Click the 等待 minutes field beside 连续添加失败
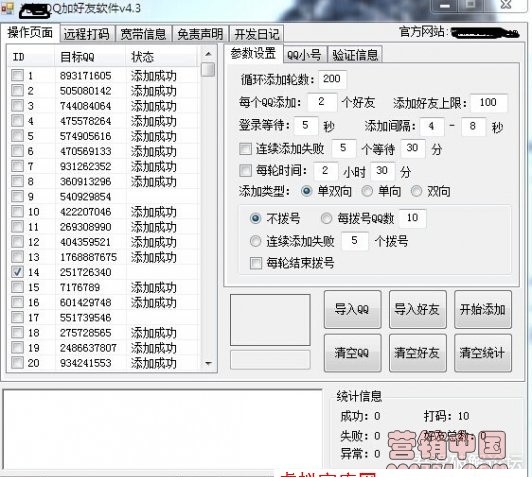The image size is (532, 500). tap(413, 148)
